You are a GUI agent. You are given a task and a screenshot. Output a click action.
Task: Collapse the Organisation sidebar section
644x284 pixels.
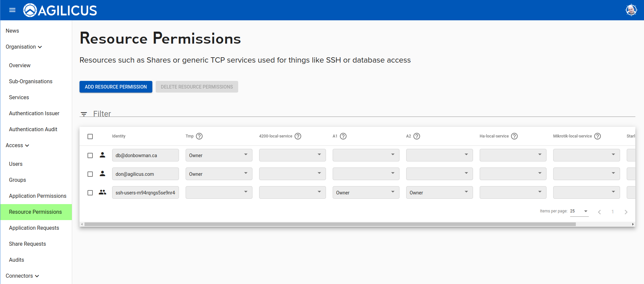pyautogui.click(x=24, y=47)
